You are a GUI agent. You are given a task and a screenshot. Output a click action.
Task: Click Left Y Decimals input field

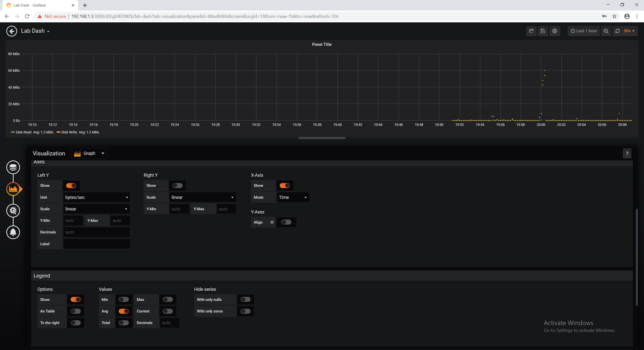tap(97, 232)
